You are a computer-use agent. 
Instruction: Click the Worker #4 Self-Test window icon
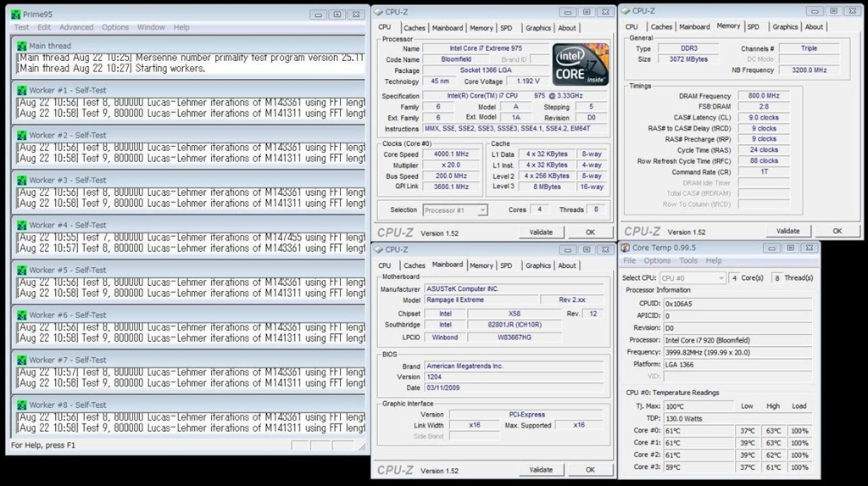pyautogui.click(x=22, y=225)
